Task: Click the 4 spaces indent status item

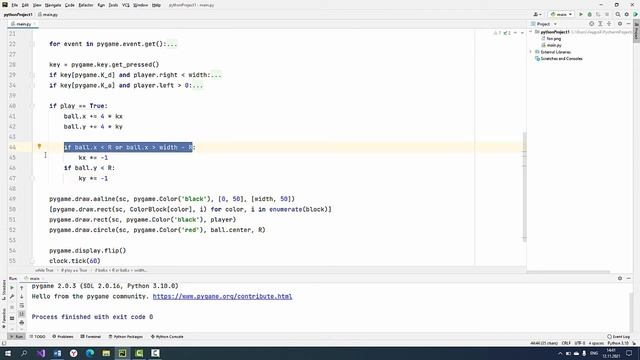Action: click(596, 343)
